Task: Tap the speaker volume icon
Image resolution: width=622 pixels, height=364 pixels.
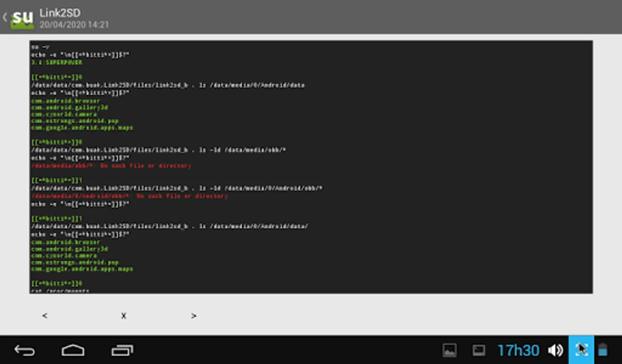Action: tap(555, 350)
